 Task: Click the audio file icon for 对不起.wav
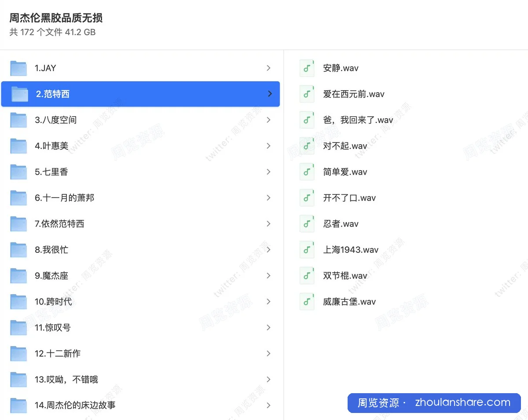point(307,146)
